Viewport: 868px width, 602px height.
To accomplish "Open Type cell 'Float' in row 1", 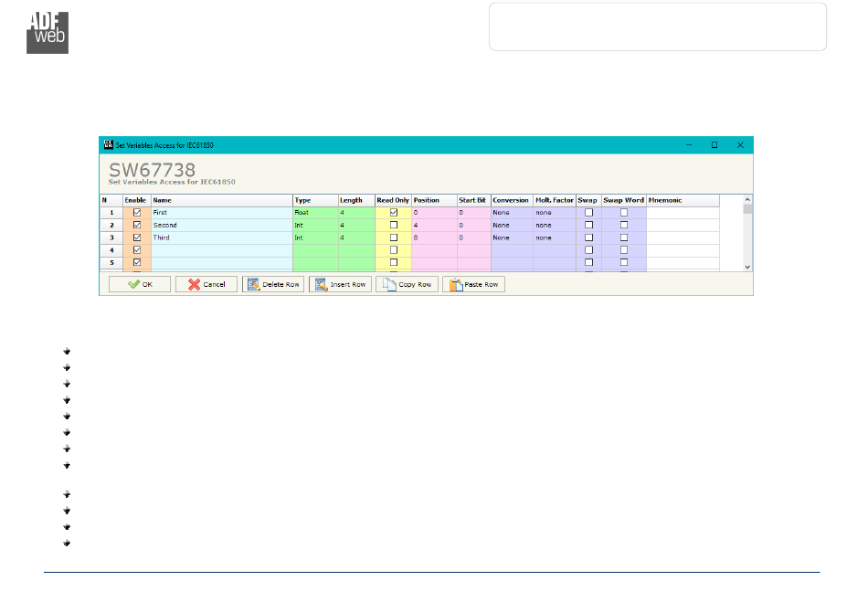I will pyautogui.click(x=315, y=213).
